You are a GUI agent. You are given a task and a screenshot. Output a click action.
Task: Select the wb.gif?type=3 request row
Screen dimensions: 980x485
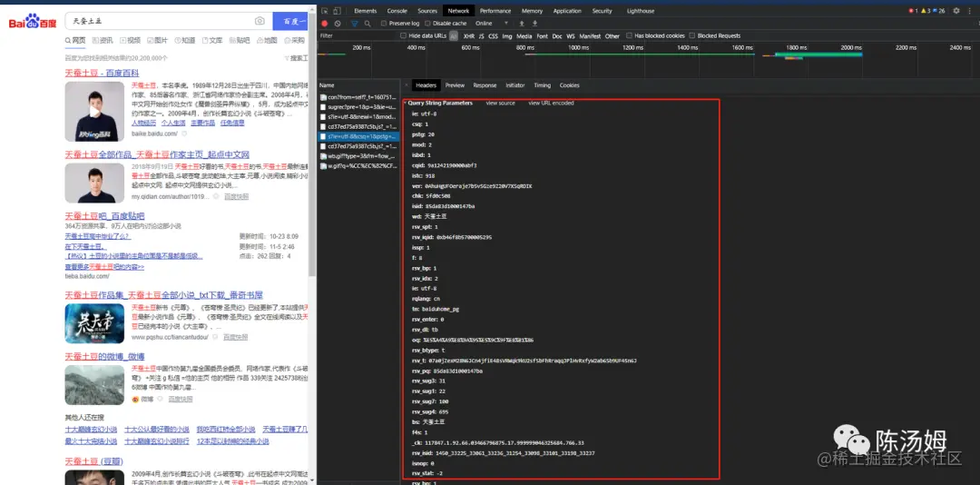[x=358, y=156]
